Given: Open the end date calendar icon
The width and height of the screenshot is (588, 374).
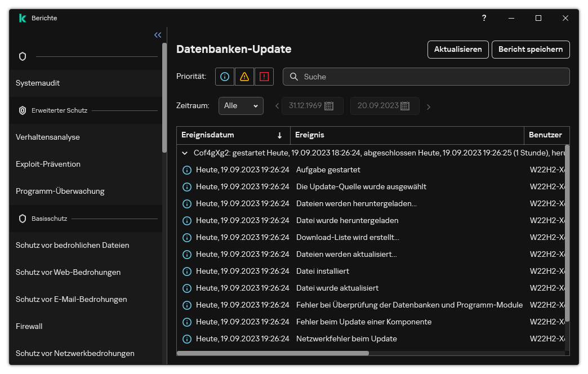Looking at the screenshot, I should (405, 106).
